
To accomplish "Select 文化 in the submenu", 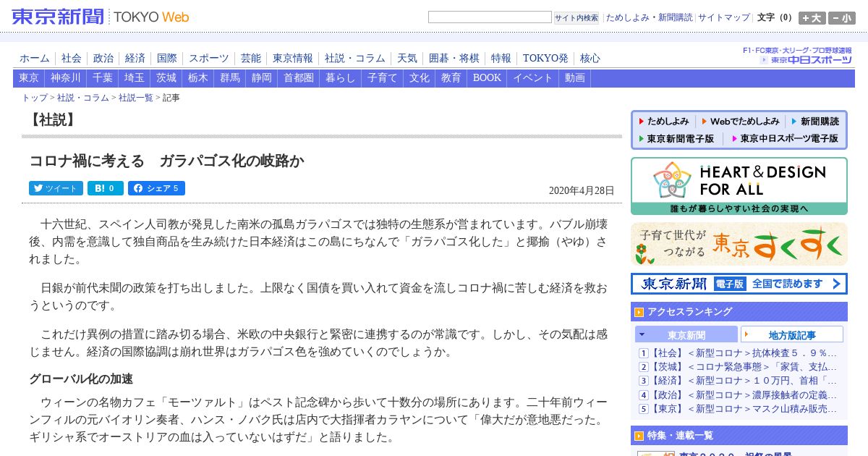I will click(420, 78).
